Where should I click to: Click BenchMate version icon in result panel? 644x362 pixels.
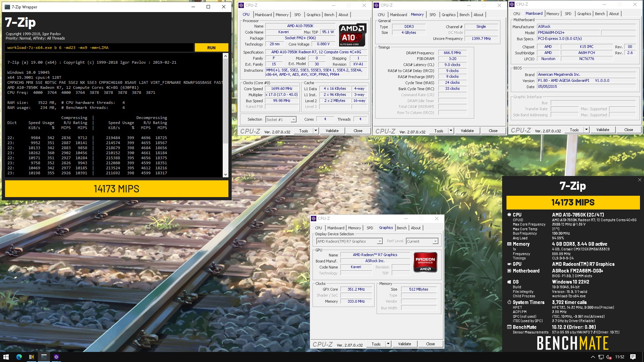[x=509, y=327]
